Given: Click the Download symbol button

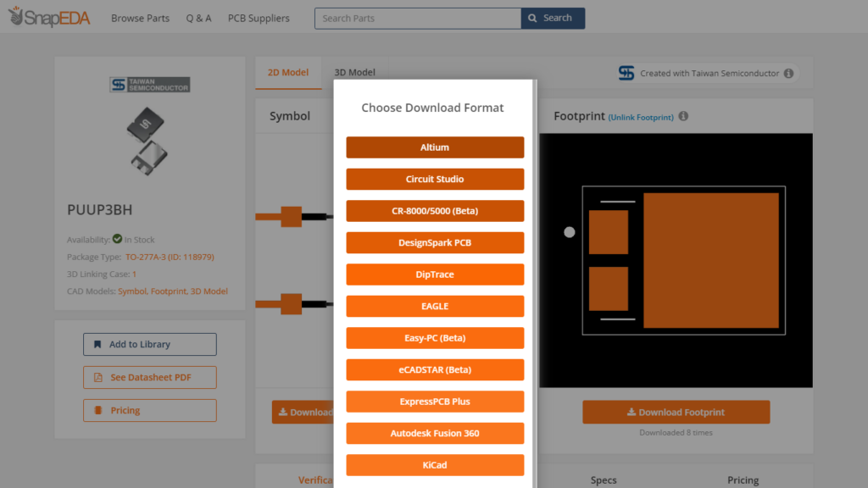Looking at the screenshot, I should click(303, 413).
